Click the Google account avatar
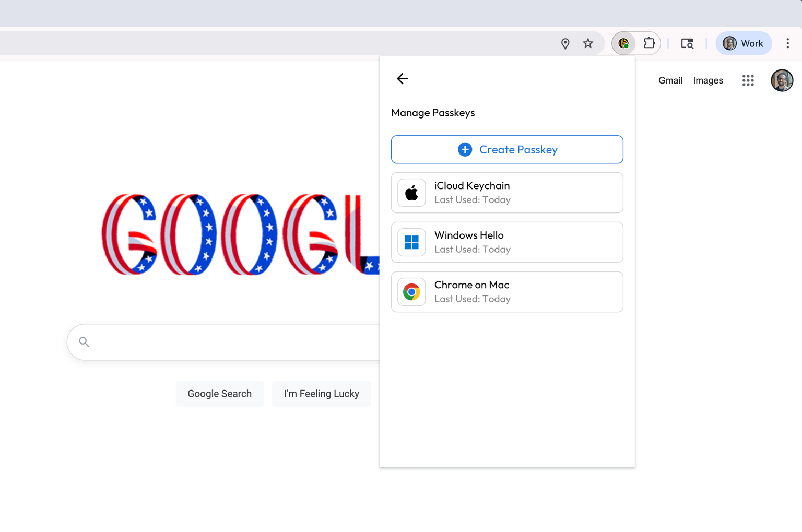802x532 pixels. tap(782, 80)
